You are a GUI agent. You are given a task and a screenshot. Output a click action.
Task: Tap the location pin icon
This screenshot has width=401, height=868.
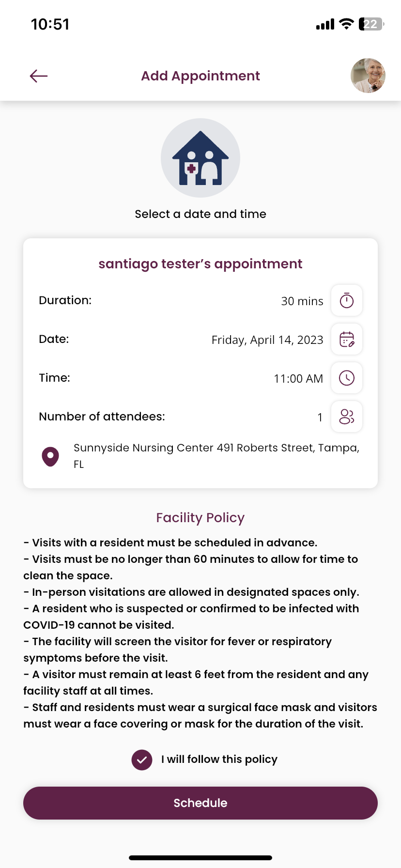[50, 456]
